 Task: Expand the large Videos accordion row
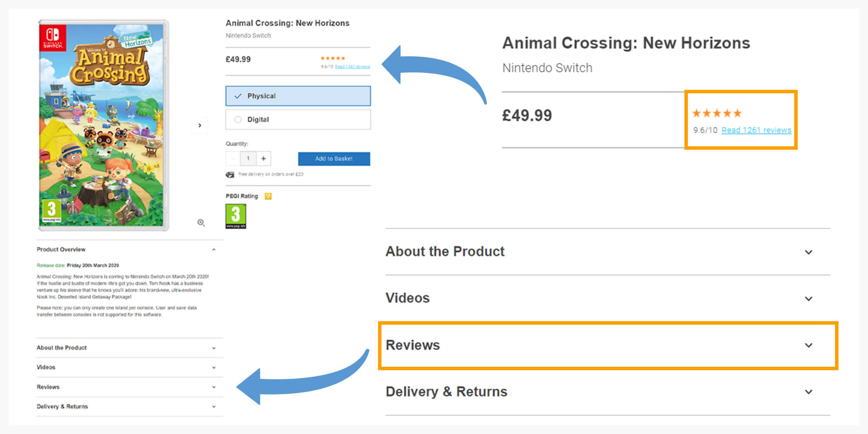point(608,298)
